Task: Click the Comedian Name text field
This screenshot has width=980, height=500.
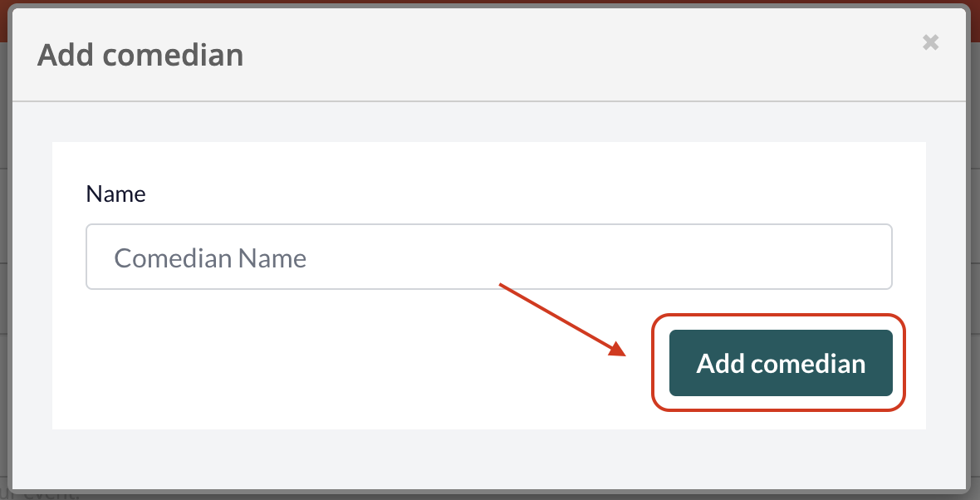Action: point(488,257)
